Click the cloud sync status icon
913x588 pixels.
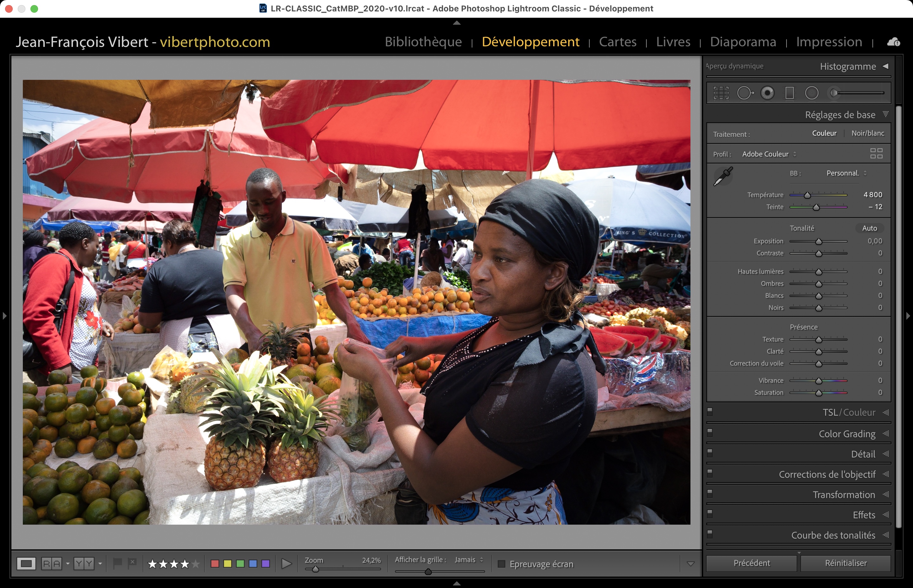(x=893, y=42)
